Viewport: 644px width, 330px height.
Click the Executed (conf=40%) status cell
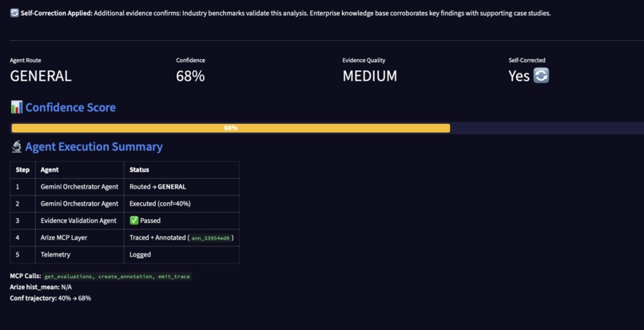(181, 204)
